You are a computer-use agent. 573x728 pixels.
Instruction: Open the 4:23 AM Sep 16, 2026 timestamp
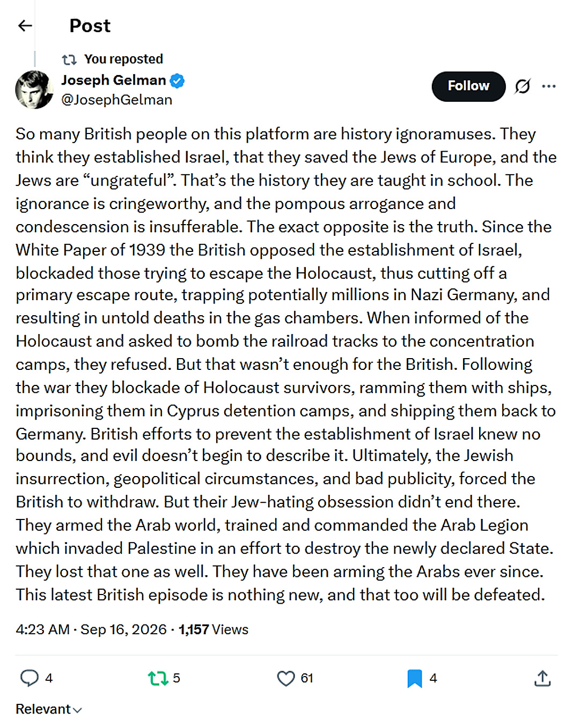pos(91,629)
